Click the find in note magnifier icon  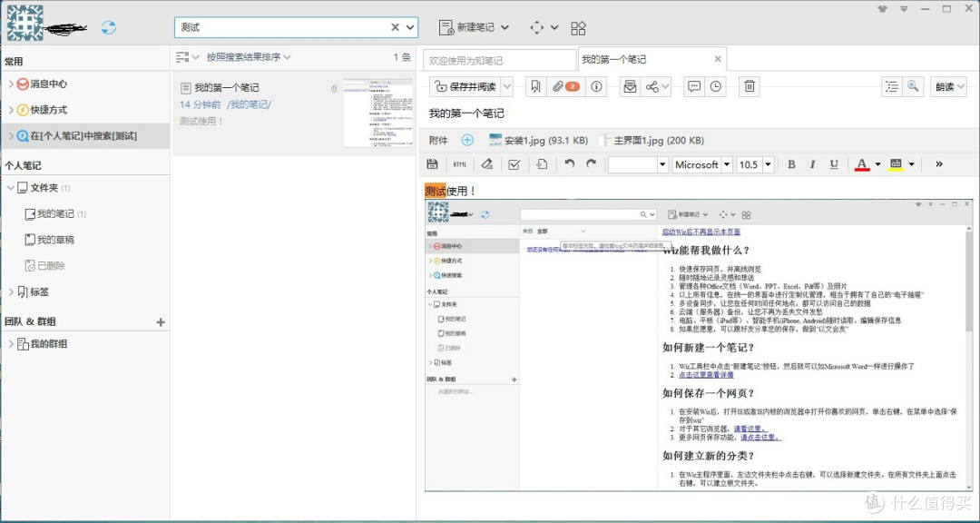tap(913, 87)
